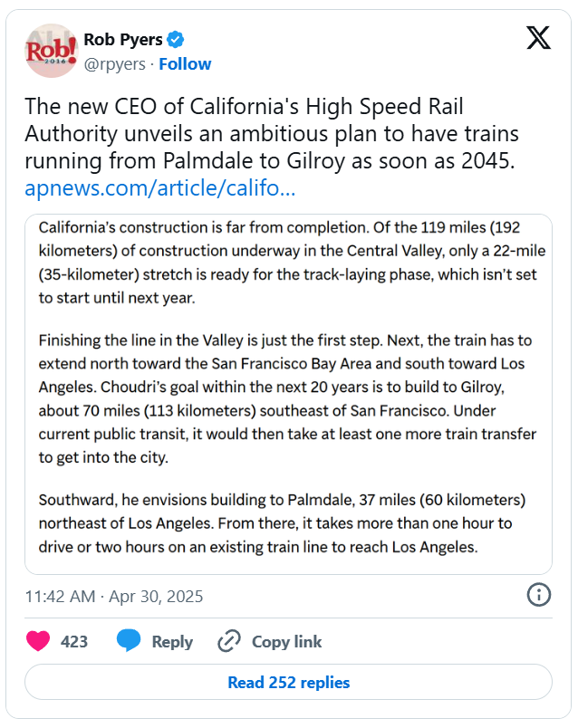The height and width of the screenshot is (728, 578).
Task: Click the 11:42 AM Apr 30 timestamp
Action: [x=114, y=597]
